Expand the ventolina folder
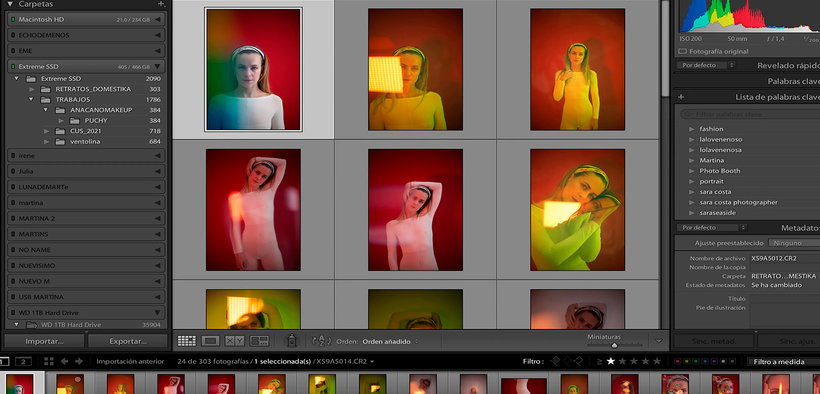Viewport: 820px width, 394px height. click(x=47, y=141)
